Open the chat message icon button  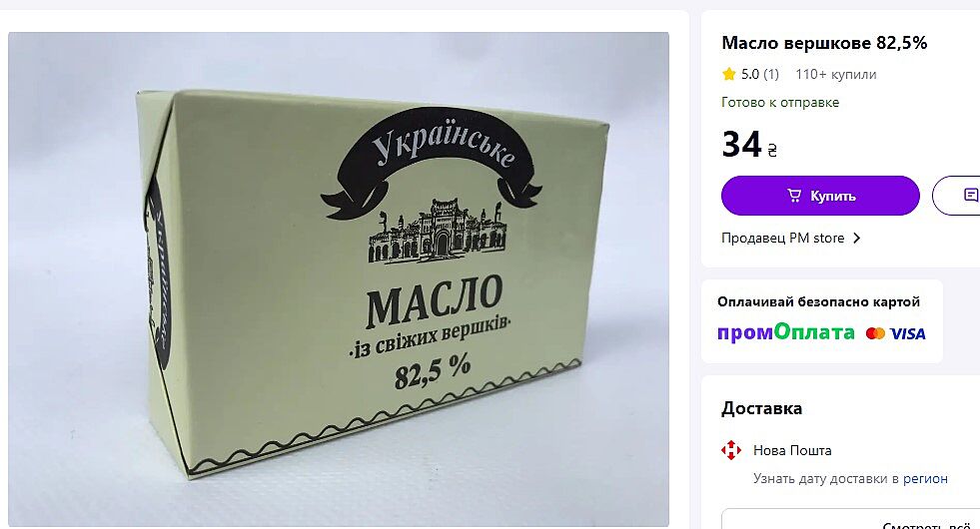971,196
